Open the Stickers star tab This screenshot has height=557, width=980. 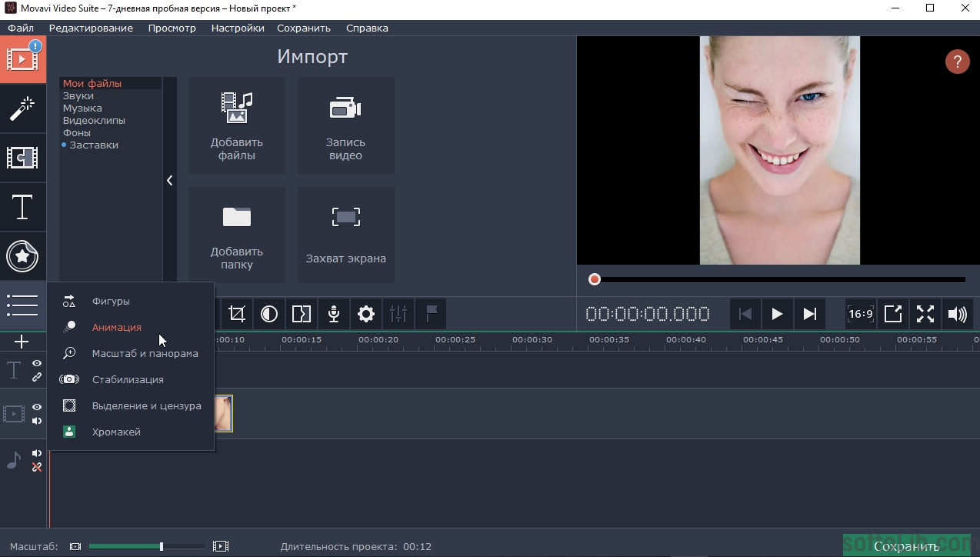coord(22,256)
